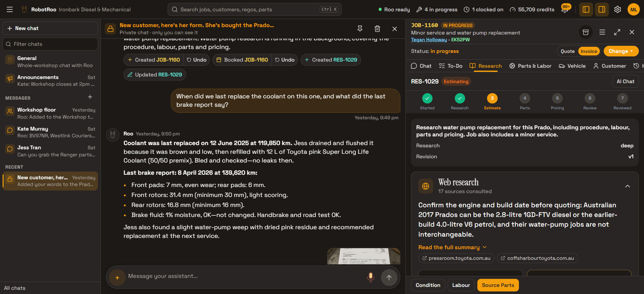Open the hamburger main menu
The image size is (644, 294).
pyautogui.click(x=10, y=9)
